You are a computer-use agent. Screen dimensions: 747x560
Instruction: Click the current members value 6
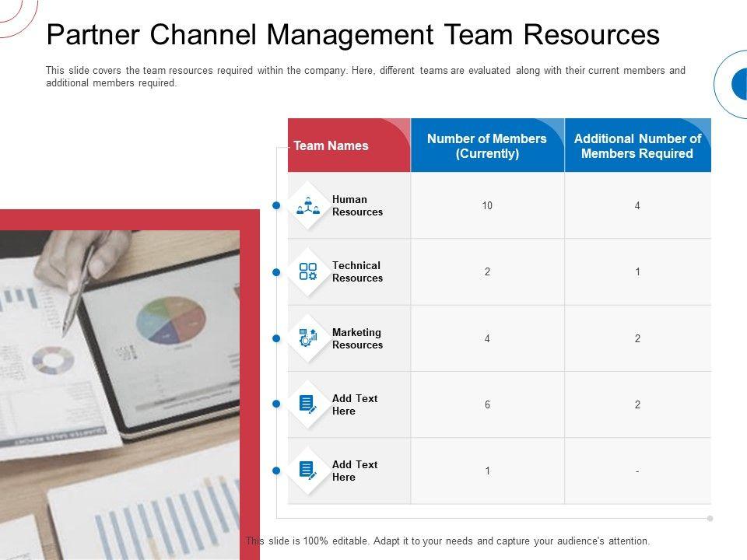(487, 404)
